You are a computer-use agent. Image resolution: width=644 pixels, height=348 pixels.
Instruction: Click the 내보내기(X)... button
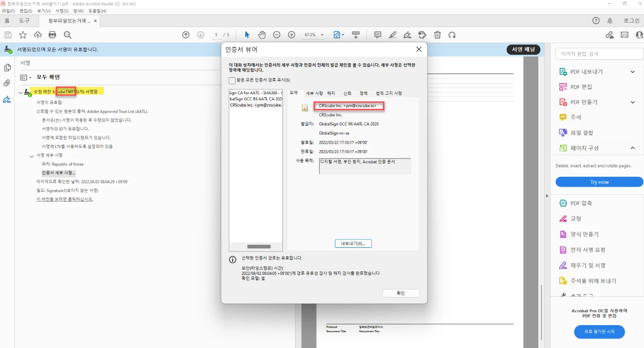[353, 244]
